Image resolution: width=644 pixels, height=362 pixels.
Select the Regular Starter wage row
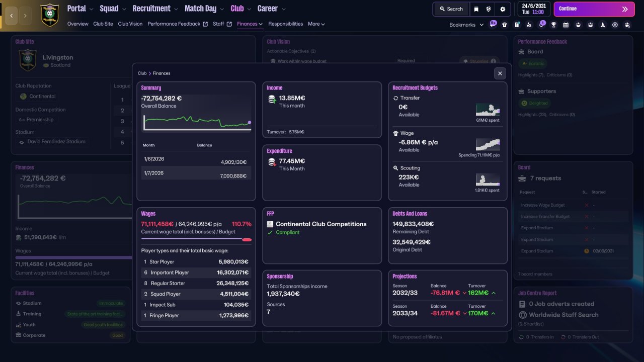(196, 284)
